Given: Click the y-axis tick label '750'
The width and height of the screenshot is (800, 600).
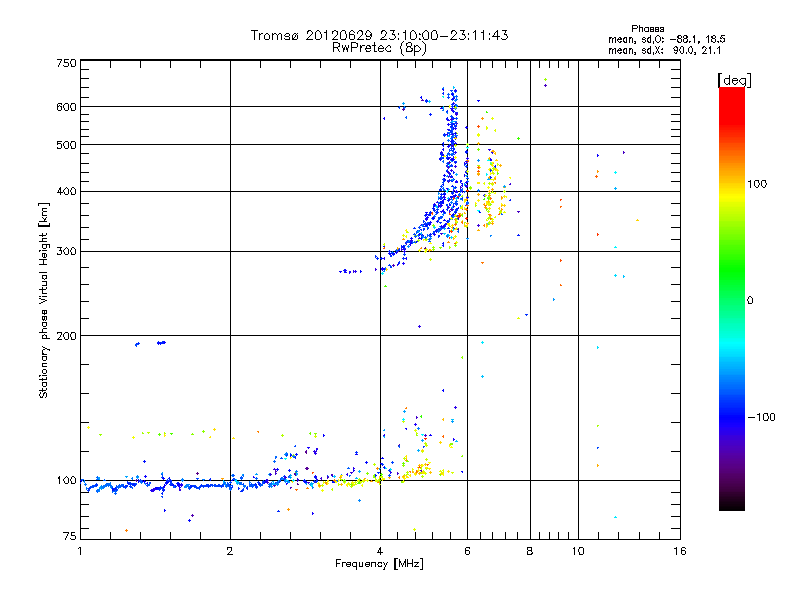Looking at the screenshot, I should pos(67,63).
